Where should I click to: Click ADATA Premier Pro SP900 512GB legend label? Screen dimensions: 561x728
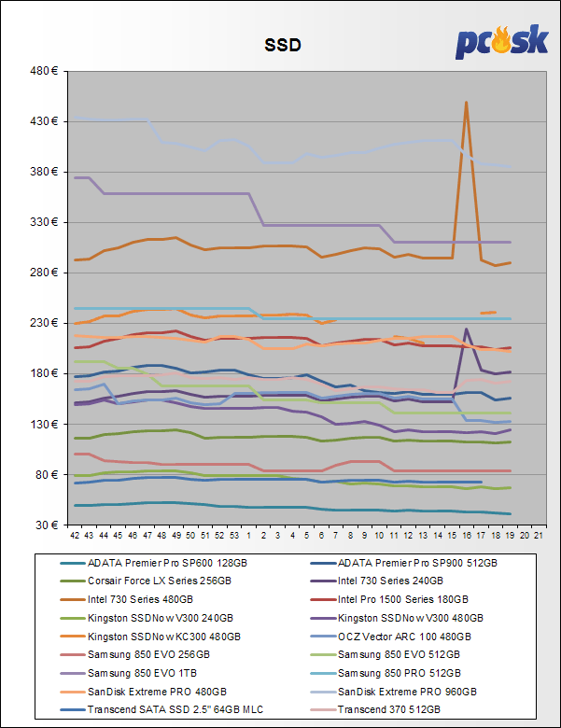tap(417, 563)
